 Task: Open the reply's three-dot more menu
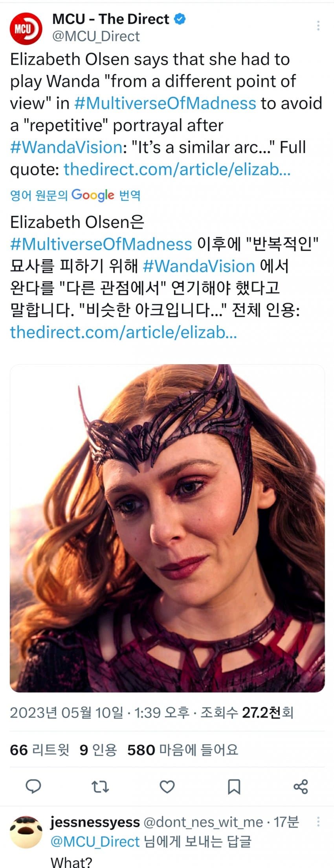pos(318,822)
